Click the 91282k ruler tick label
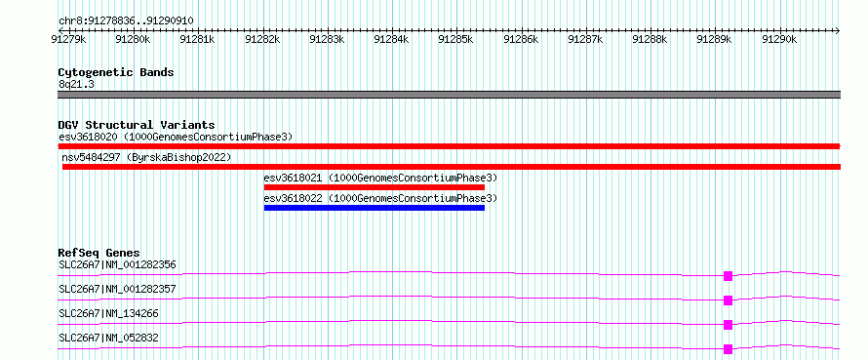The image size is (868, 360). pos(261,39)
